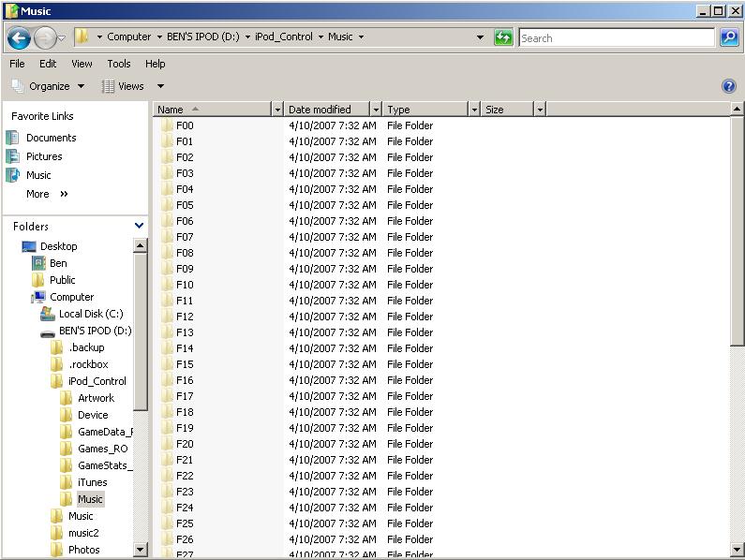The width and height of the screenshot is (745, 560).
Task: Click file list scroll down arrow
Action: 737,549
